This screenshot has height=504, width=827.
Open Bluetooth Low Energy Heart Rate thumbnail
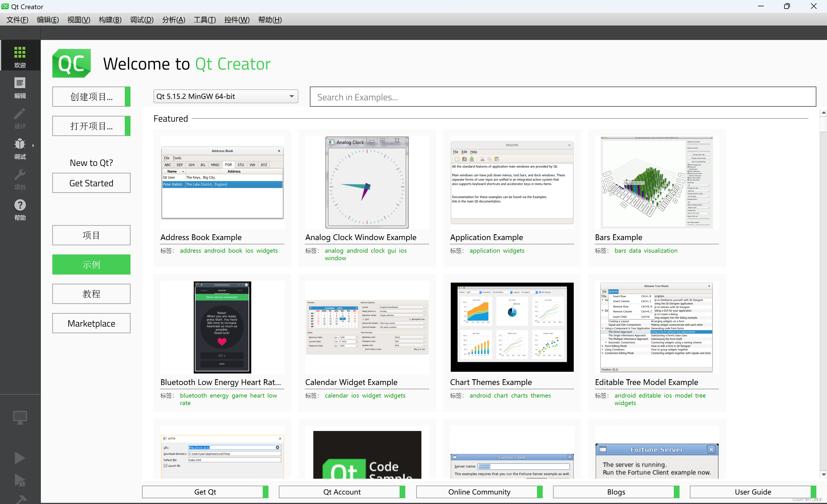(222, 327)
